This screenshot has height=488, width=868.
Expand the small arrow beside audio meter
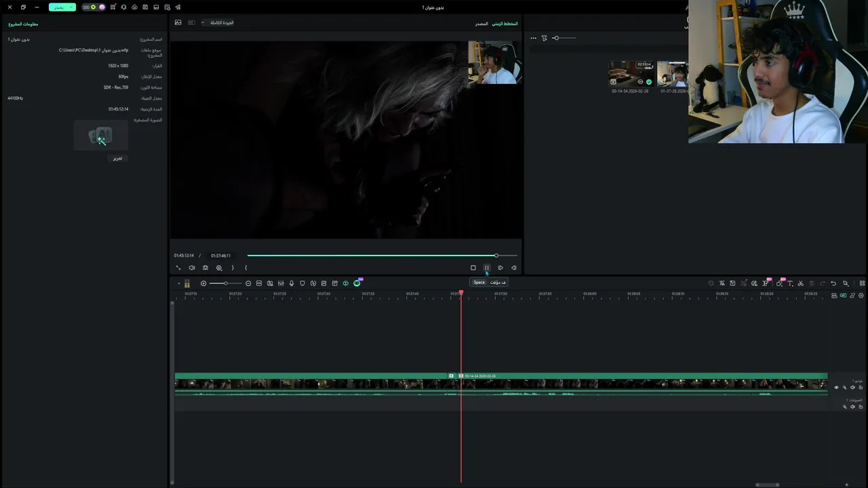click(x=179, y=283)
